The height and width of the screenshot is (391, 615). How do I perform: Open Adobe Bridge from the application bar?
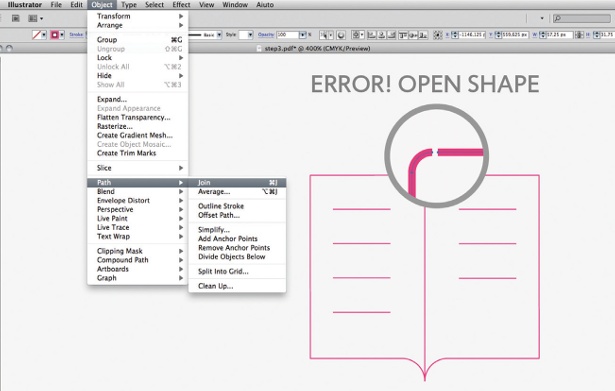point(15,18)
